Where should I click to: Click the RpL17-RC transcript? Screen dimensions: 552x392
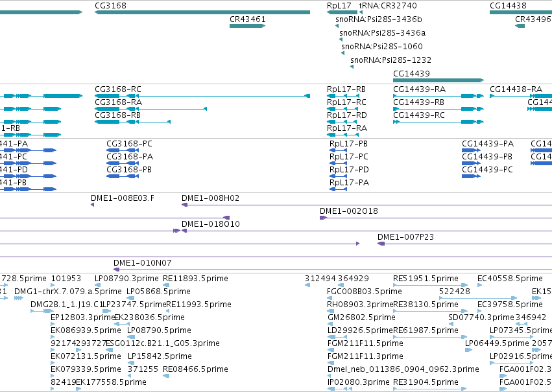point(342,109)
